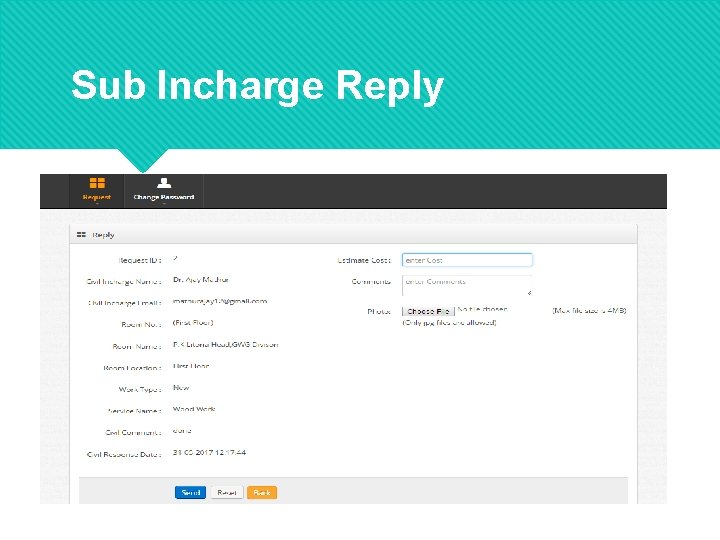
Task: Focus the Estimate Cost input field
Action: tap(467, 260)
